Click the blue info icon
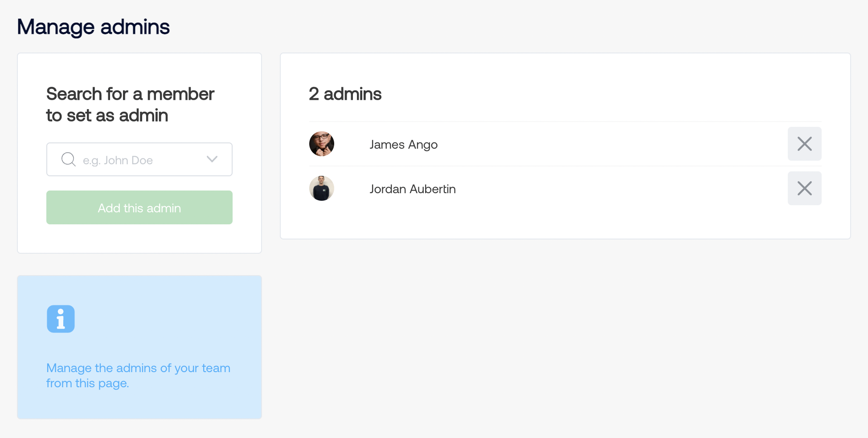 pyautogui.click(x=61, y=319)
